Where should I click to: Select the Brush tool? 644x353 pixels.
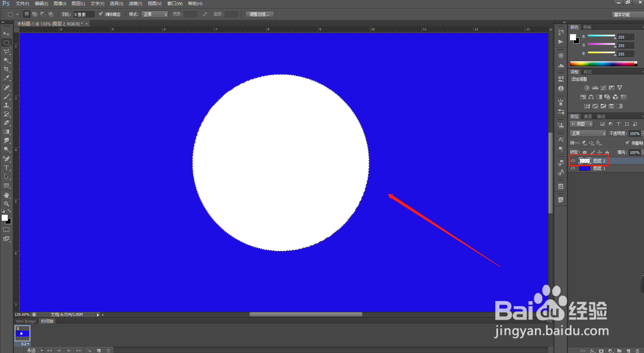tap(6, 96)
